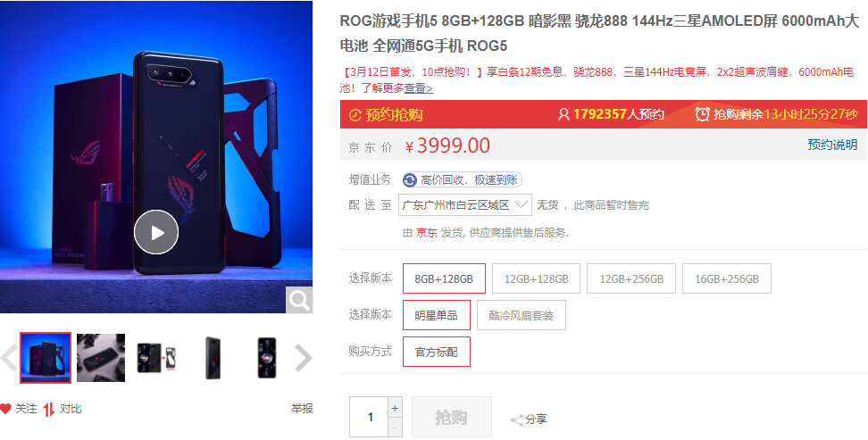The width and height of the screenshot is (868, 440).
Task: Open the 广东广州市白云区城区 delivery dropdown
Action: pyautogui.click(x=465, y=204)
